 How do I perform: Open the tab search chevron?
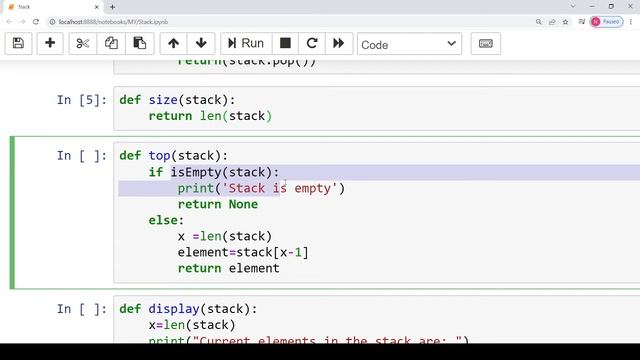point(573,6)
